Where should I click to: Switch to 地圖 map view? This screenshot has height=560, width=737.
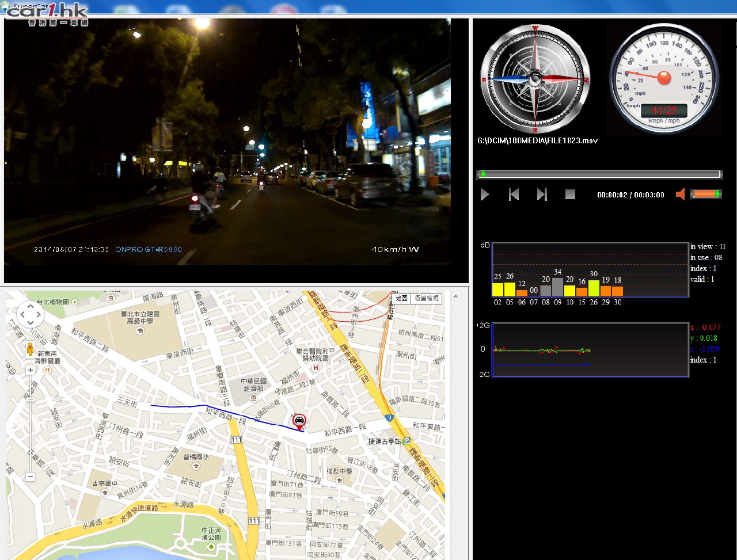401,298
